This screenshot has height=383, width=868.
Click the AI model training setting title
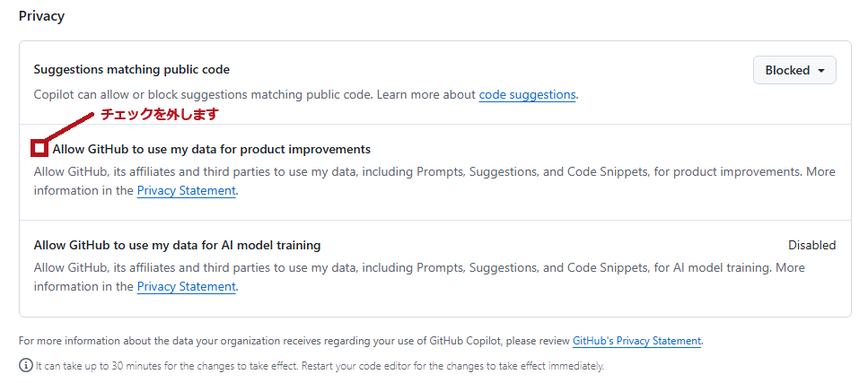pyautogui.click(x=177, y=245)
